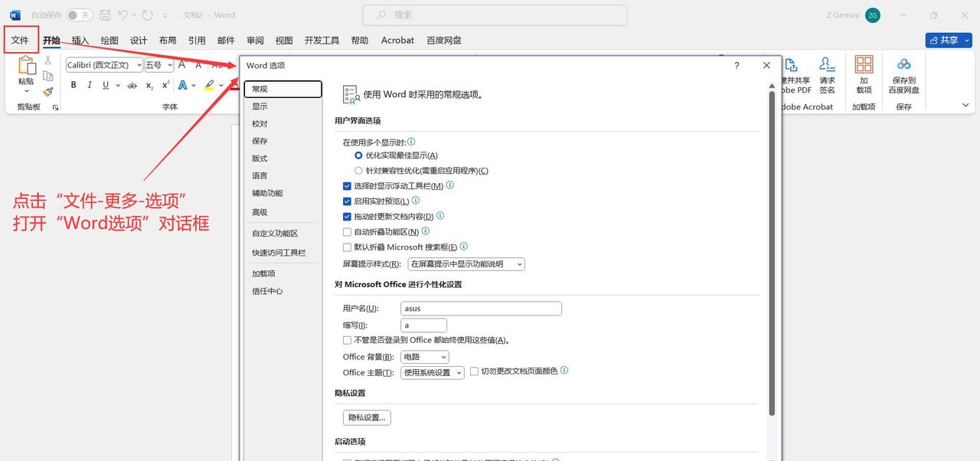
Task: Open 自定义功能区 category in Word Options
Action: point(282,234)
